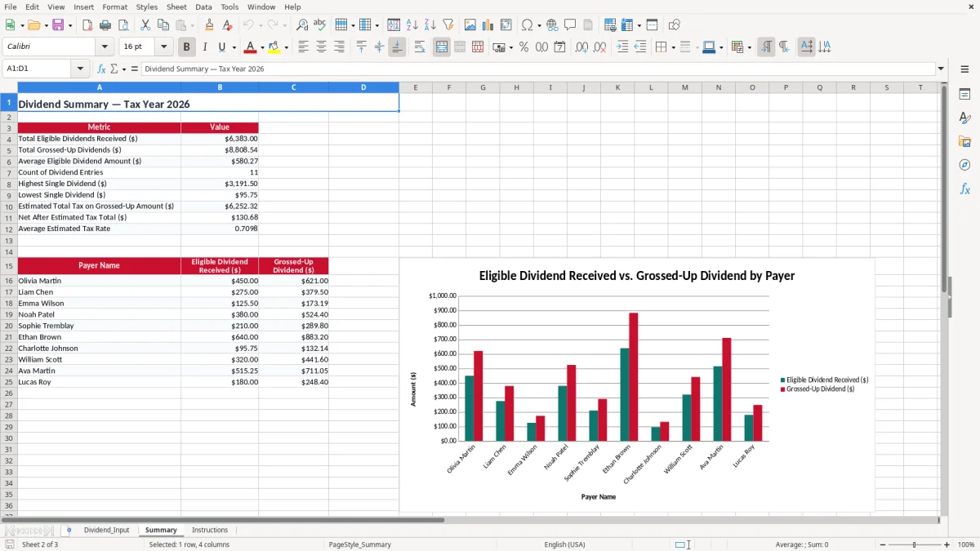Click the sidebar settings hamburger button
Image resolution: width=980 pixels, height=551 pixels.
click(x=964, y=69)
